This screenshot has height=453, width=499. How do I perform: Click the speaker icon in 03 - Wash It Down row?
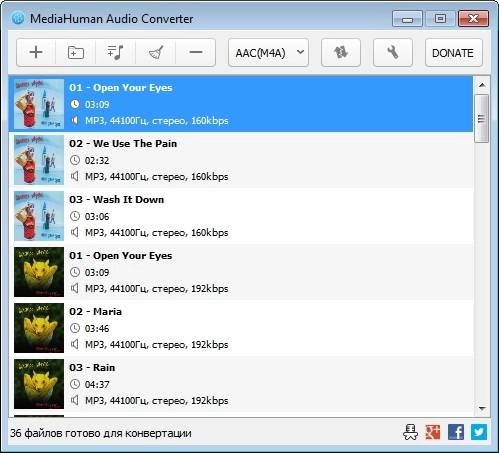coord(75,232)
